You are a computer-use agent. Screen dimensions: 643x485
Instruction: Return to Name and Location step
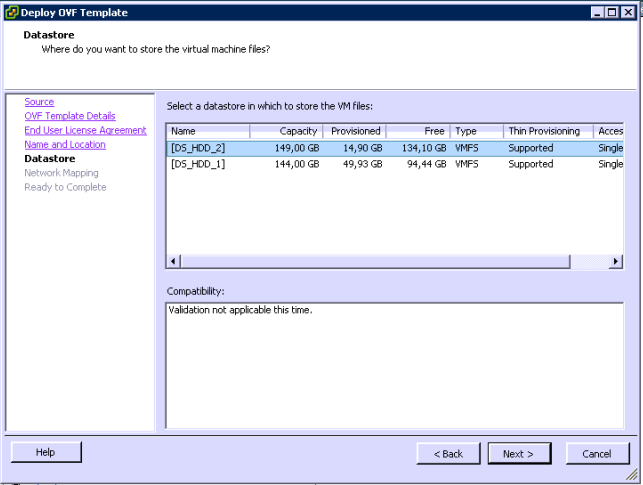click(64, 145)
